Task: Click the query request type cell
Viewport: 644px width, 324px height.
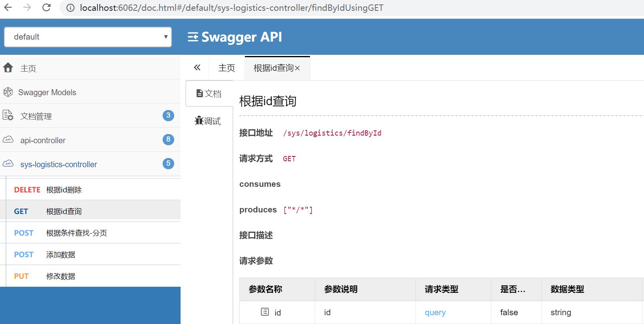Action: pyautogui.click(x=435, y=312)
